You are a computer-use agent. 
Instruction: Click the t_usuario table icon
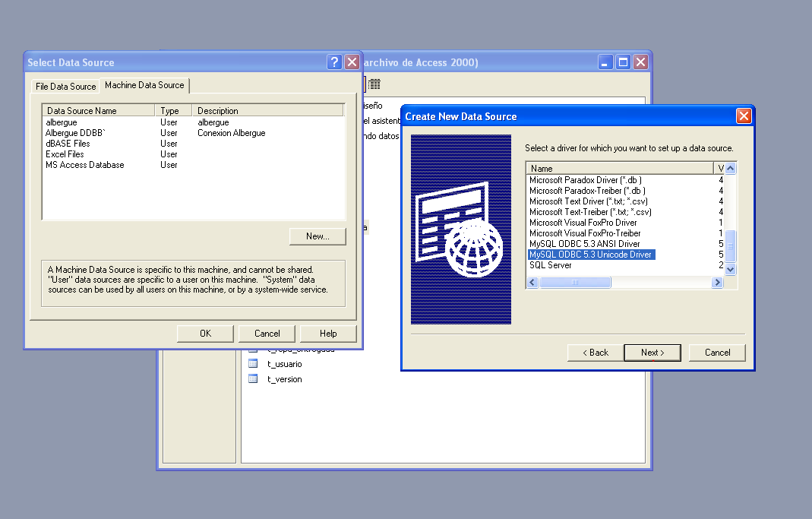pyautogui.click(x=254, y=364)
